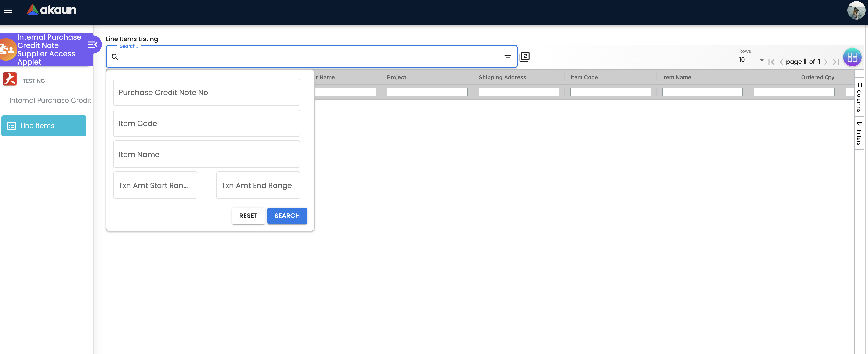Go to next page
Screen dimensions: 868x354
pos(826,62)
